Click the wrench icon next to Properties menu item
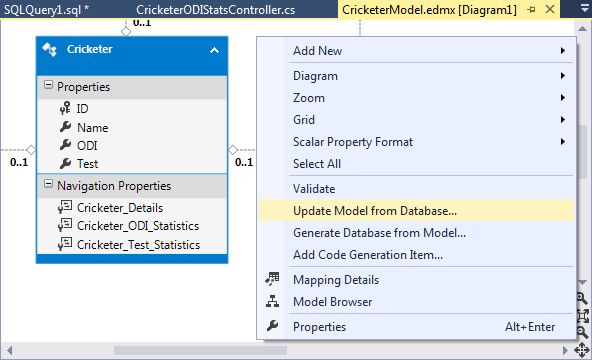This screenshot has height=360, width=592. 272,326
